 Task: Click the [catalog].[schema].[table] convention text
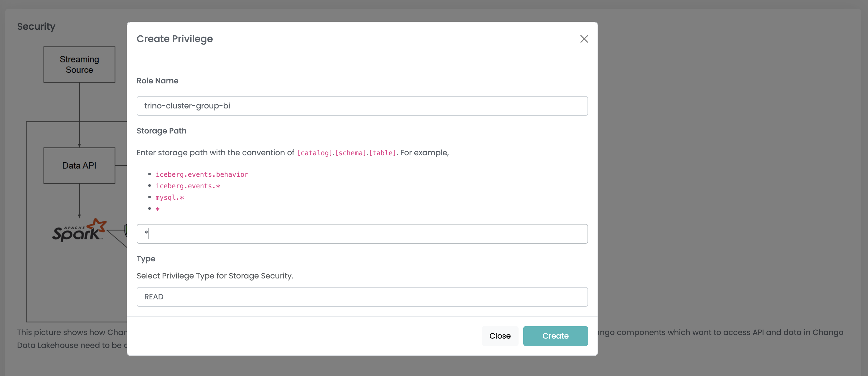click(x=346, y=153)
